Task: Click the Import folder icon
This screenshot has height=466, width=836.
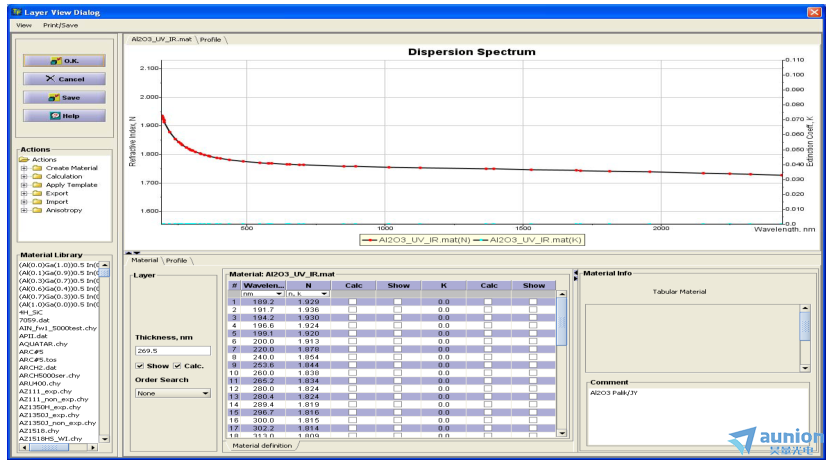Action: pyautogui.click(x=37, y=202)
